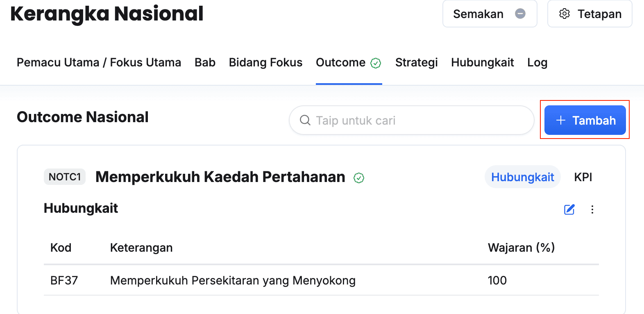644x314 pixels.
Task: Select the Hubungkait pill in NOTC1 card
Action: pyautogui.click(x=522, y=177)
